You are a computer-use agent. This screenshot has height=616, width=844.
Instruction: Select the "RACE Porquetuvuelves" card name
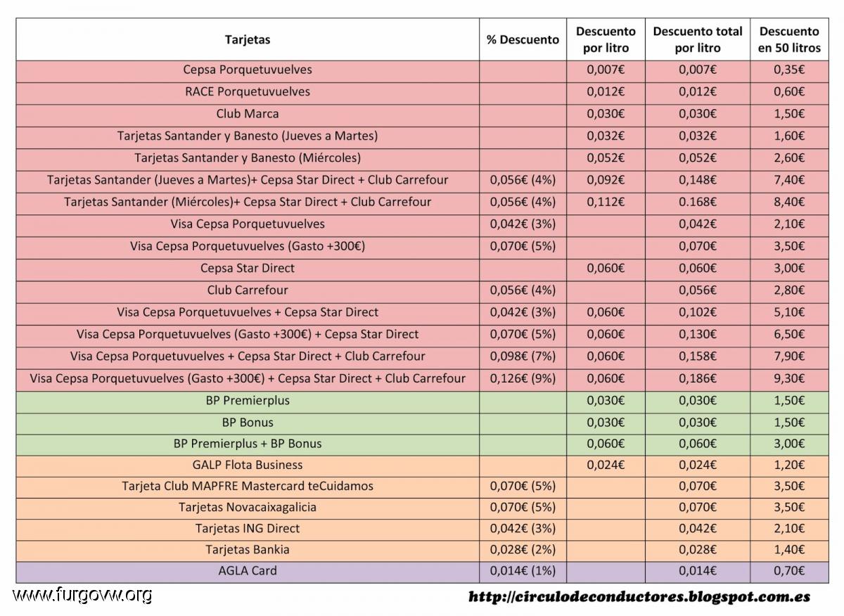point(248,91)
